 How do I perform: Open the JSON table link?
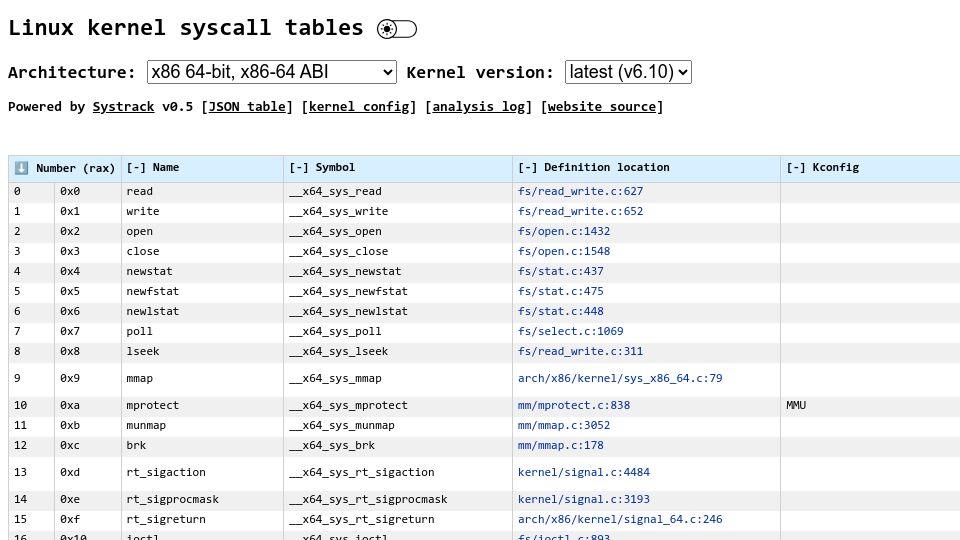coord(247,107)
